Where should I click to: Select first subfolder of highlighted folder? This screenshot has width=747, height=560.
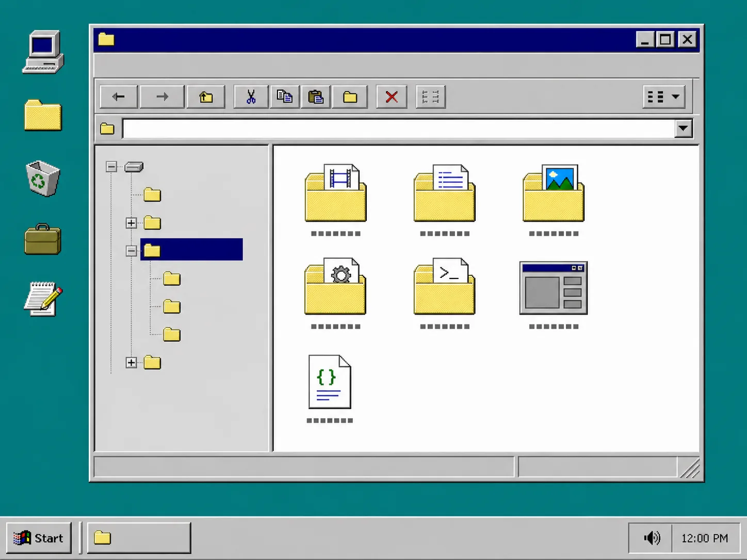tap(172, 279)
